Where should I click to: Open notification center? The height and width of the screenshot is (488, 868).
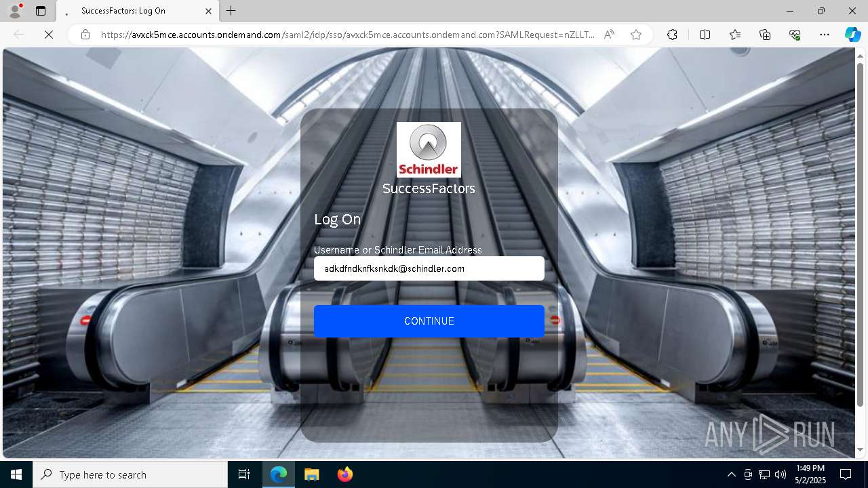click(846, 474)
